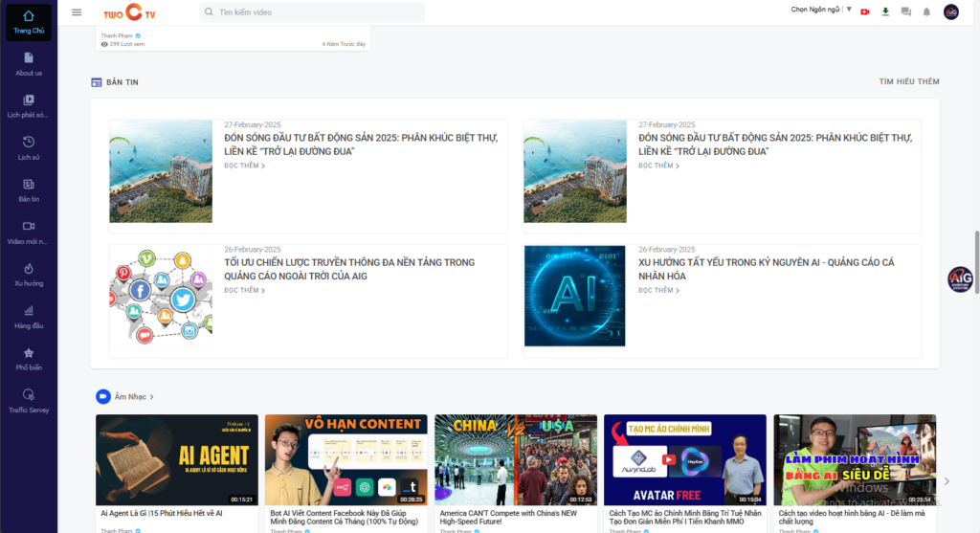980x533 pixels.
Task: Click the 26-February-2025 date on AI article
Action: click(x=667, y=250)
